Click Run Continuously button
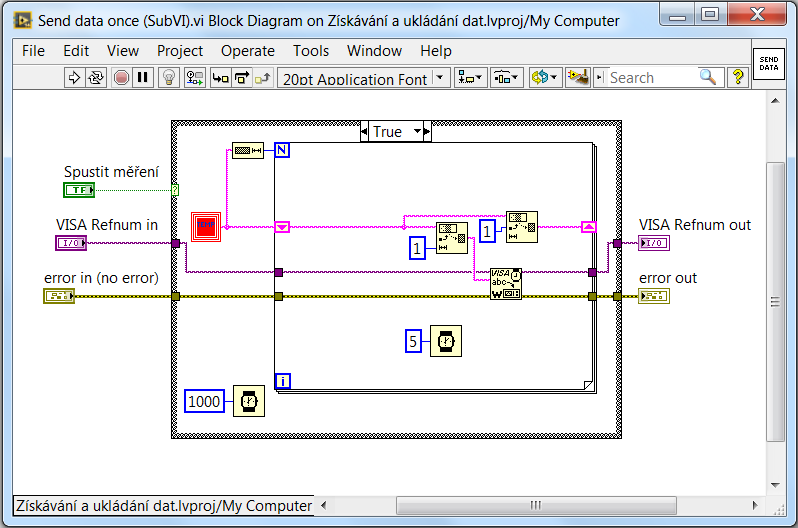The height and width of the screenshot is (528, 798). coord(96,78)
